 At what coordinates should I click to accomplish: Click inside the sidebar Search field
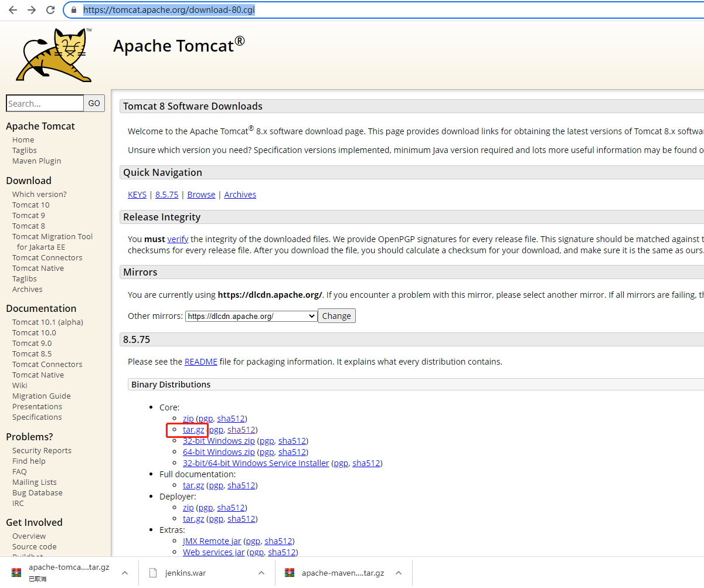45,103
